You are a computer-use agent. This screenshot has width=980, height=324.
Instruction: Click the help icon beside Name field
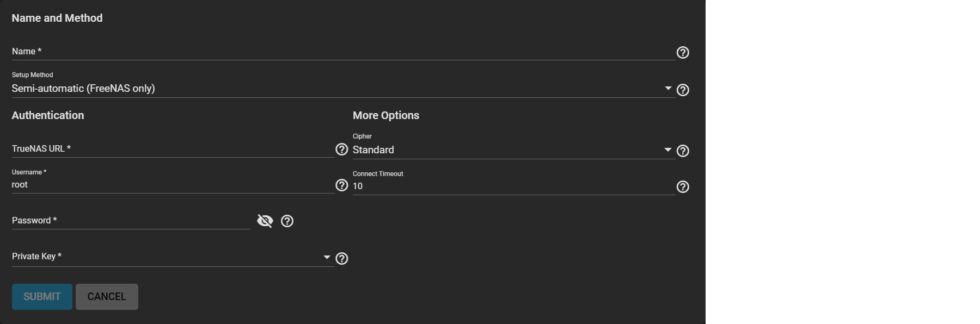point(683,52)
